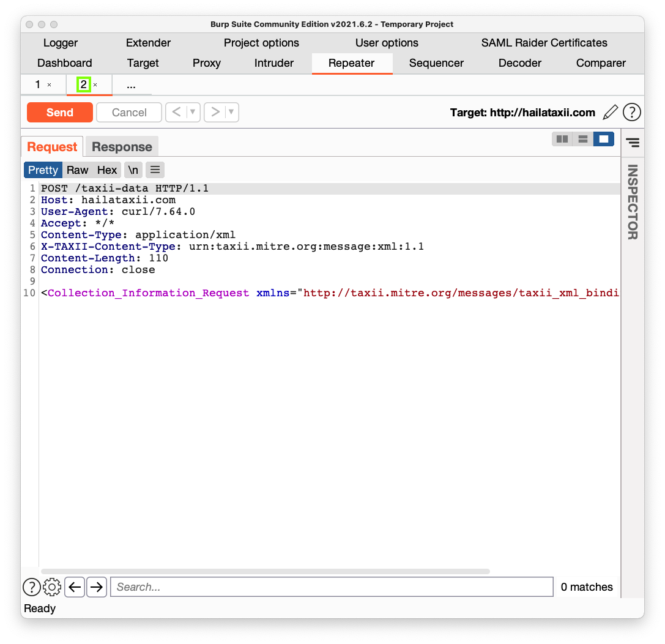Select stacked vertical layout icon
Image resolution: width=665 pixels, height=644 pixels.
[583, 139]
